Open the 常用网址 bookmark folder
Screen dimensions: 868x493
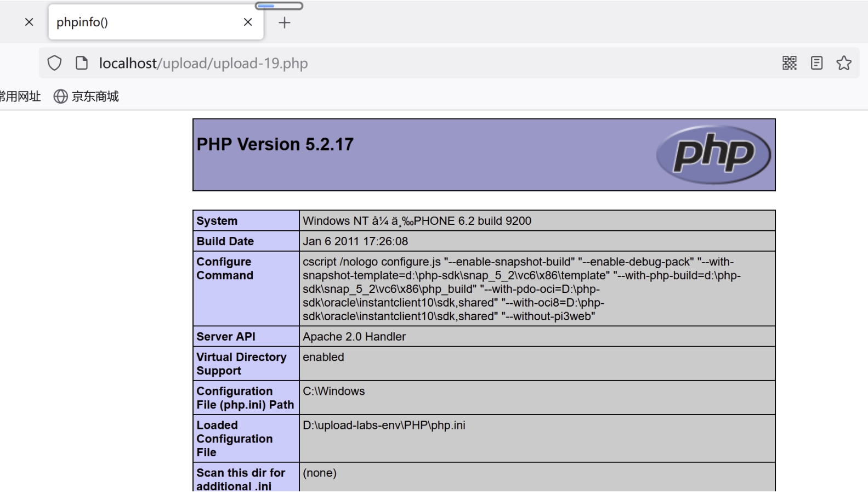[20, 97]
